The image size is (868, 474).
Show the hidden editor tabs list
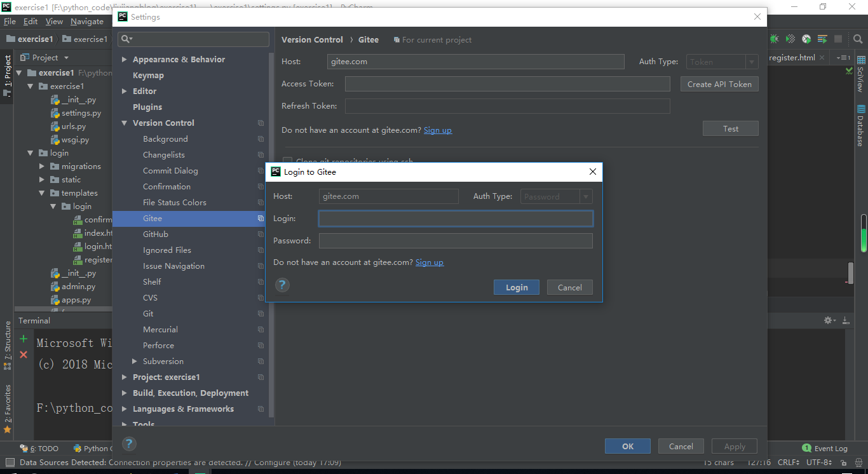click(x=843, y=58)
